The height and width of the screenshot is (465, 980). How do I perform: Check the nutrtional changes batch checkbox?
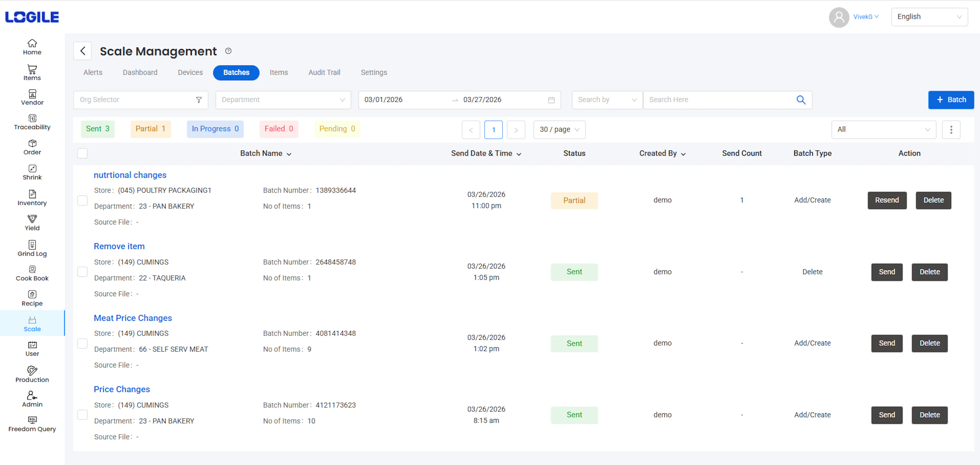(82, 200)
